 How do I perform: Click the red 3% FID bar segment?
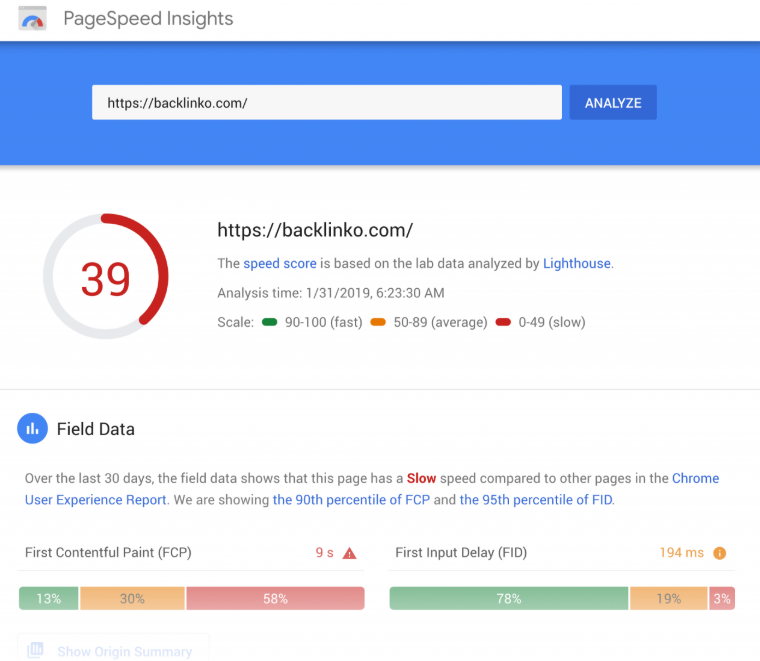722,598
